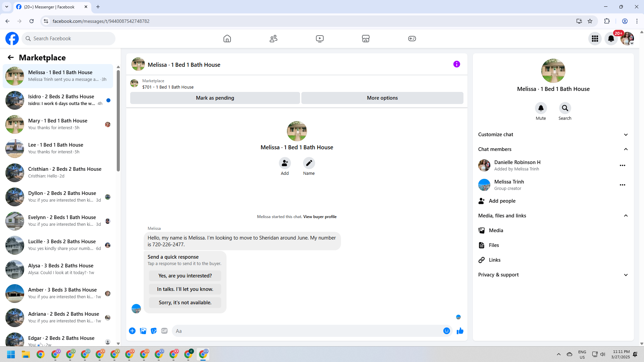Open the Facebook Home icon
644x362 pixels.
[x=227, y=39]
